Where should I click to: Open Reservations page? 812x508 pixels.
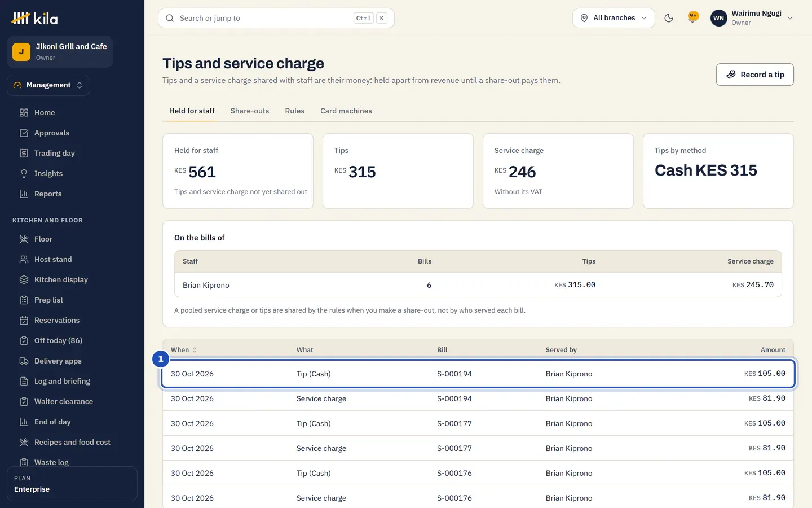coord(57,320)
